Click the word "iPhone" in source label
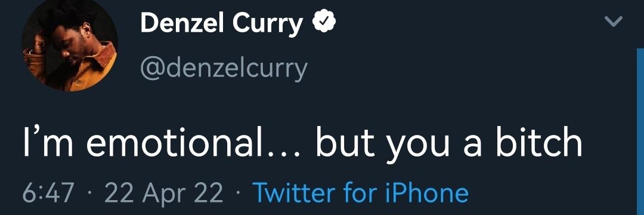The image size is (644, 215). tap(427, 192)
